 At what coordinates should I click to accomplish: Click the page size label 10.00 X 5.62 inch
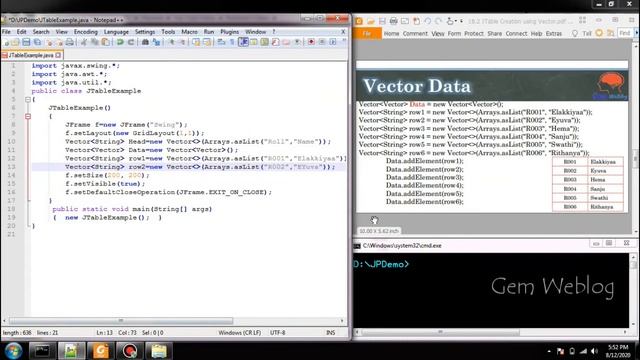(379, 231)
